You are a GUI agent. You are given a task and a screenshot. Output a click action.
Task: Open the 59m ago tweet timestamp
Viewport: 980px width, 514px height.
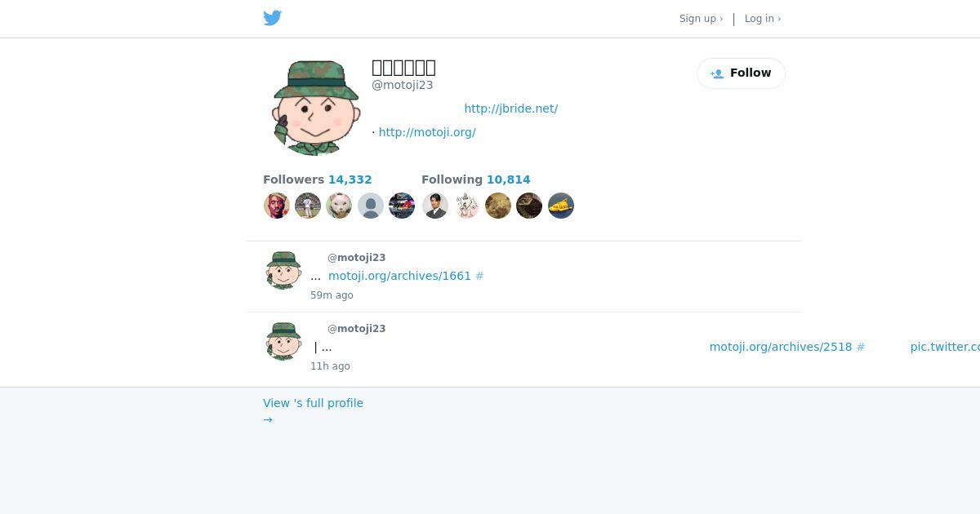332,295
